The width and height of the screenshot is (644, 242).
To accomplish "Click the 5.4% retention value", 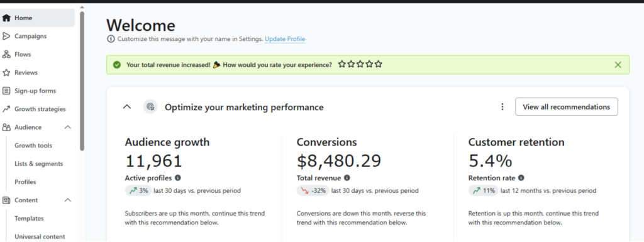I will (490, 161).
